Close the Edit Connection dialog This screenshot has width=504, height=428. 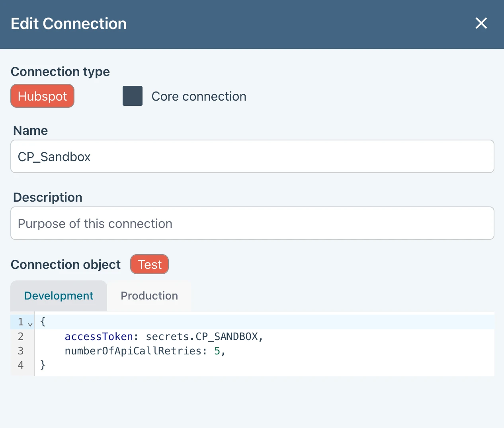click(481, 23)
